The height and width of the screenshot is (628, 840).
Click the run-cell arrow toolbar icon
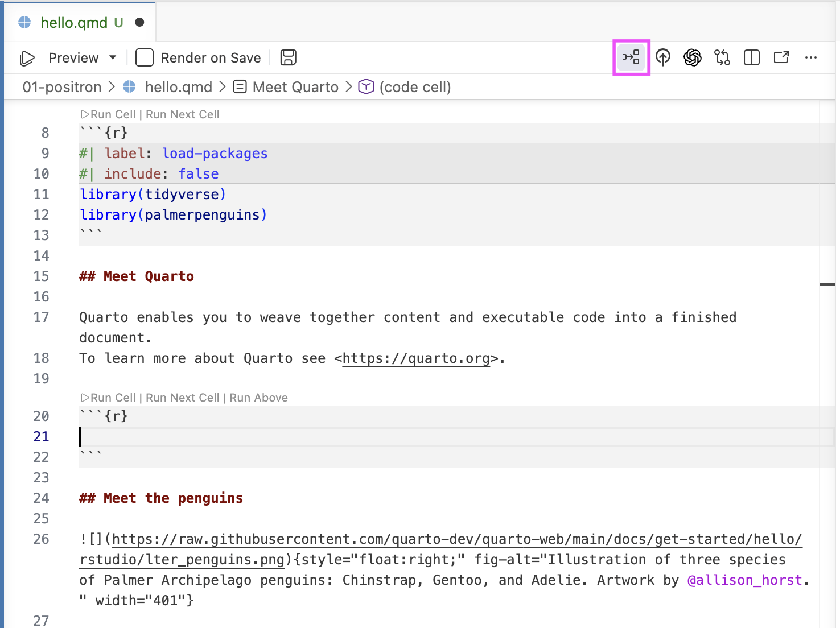point(631,57)
